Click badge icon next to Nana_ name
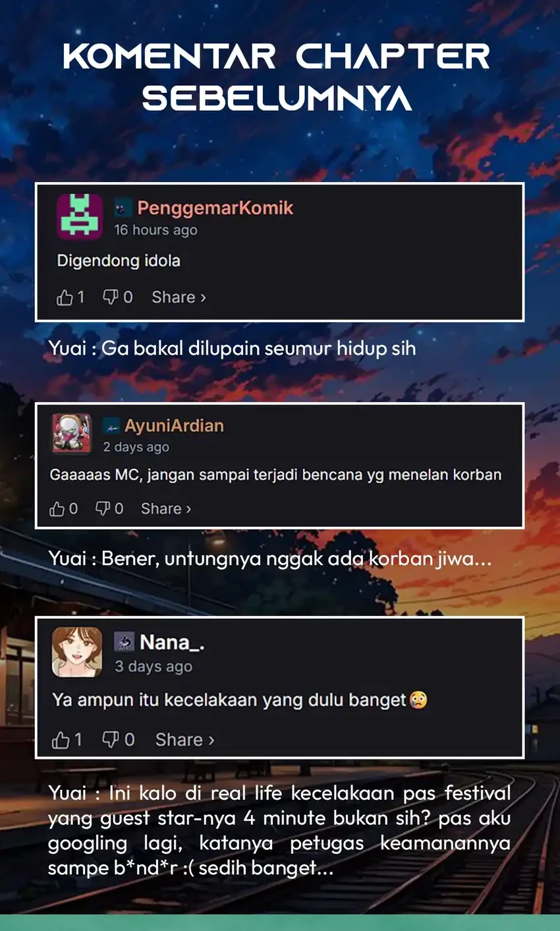Image resolution: width=560 pixels, height=931 pixels. click(124, 642)
